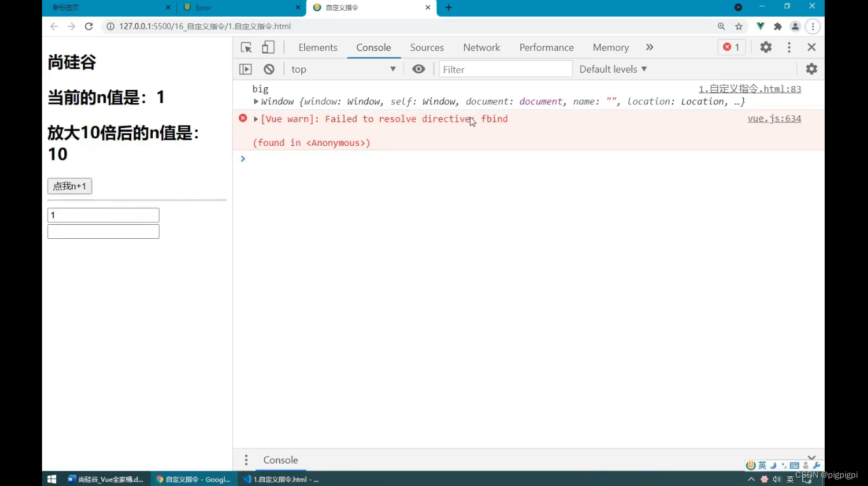Switch to the Word document taskbar item
The width and height of the screenshot is (868, 486).
[x=106, y=479]
